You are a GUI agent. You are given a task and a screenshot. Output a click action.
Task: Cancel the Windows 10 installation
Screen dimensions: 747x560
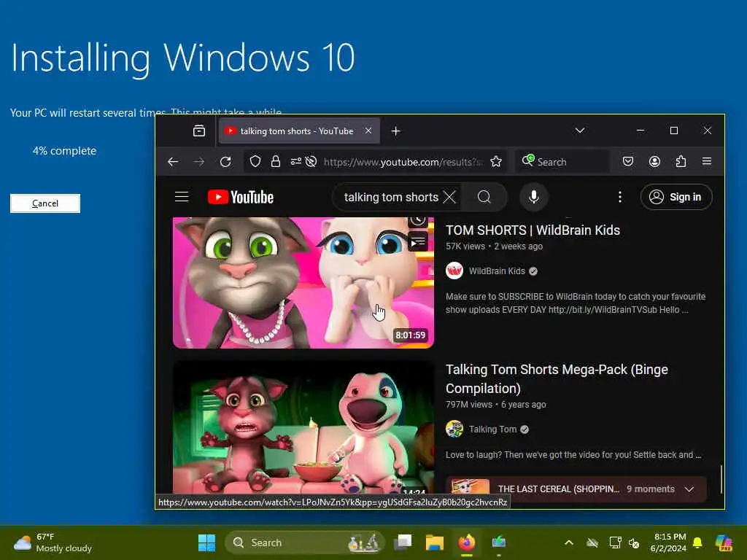tap(45, 203)
